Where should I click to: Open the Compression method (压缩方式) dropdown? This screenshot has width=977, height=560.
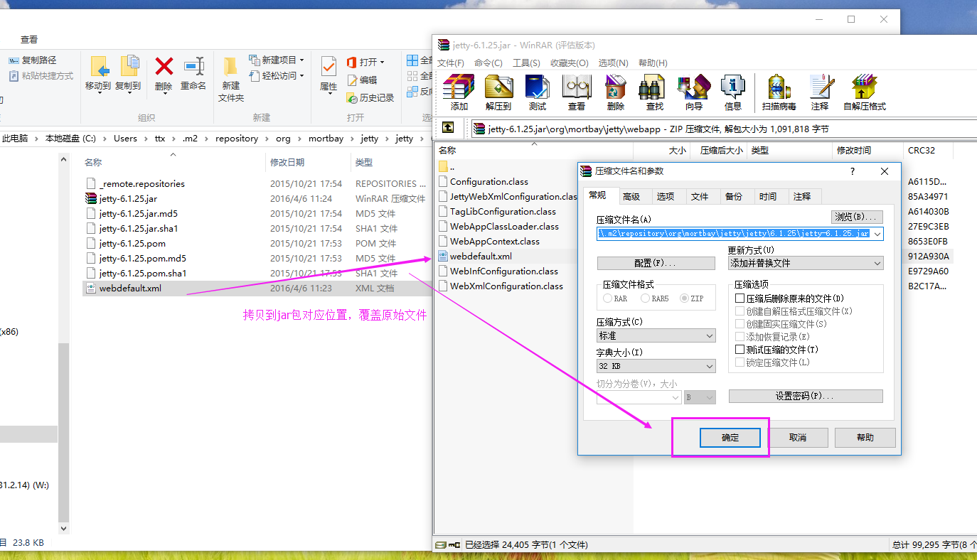pyautogui.click(x=656, y=335)
